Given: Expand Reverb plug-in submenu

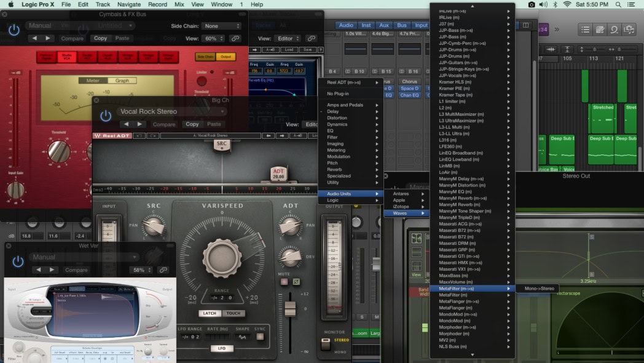Looking at the screenshot, I should tap(351, 169).
